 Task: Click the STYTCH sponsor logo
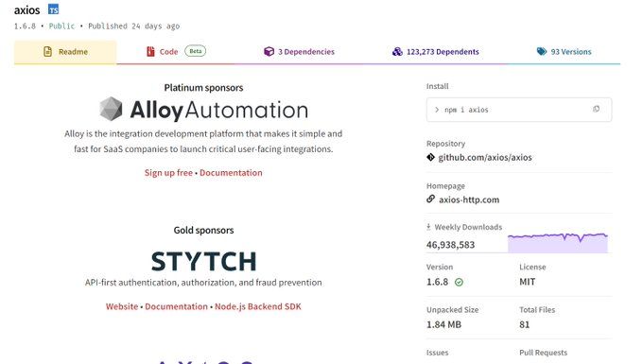pos(204,261)
